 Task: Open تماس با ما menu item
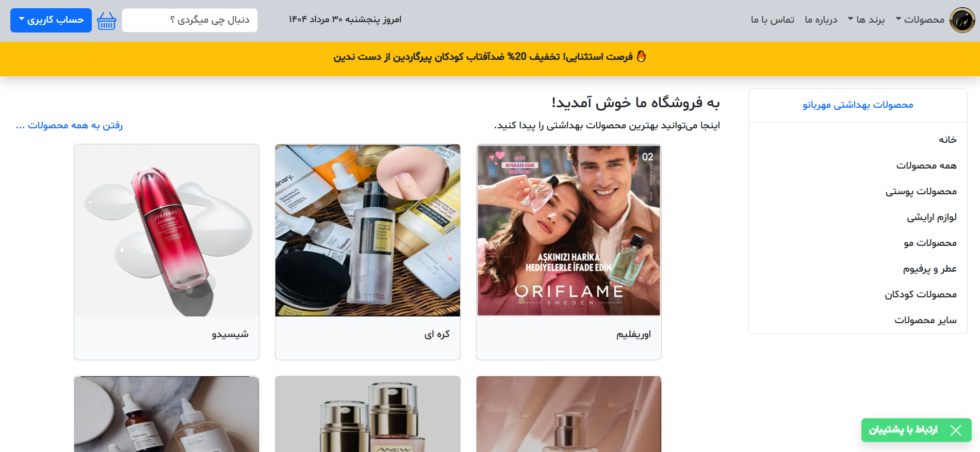(x=772, y=20)
